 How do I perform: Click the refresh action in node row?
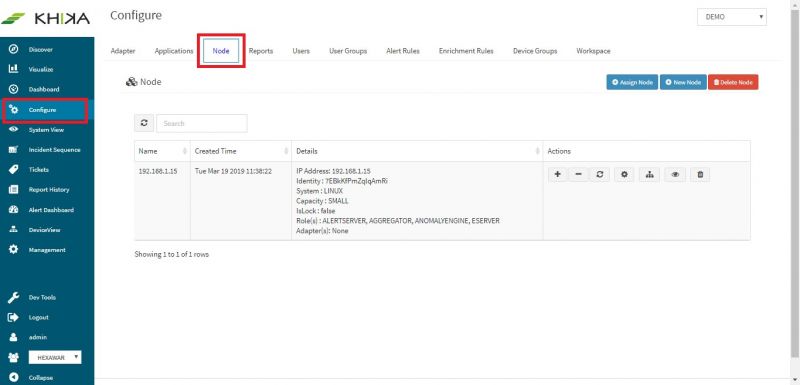(x=599, y=174)
